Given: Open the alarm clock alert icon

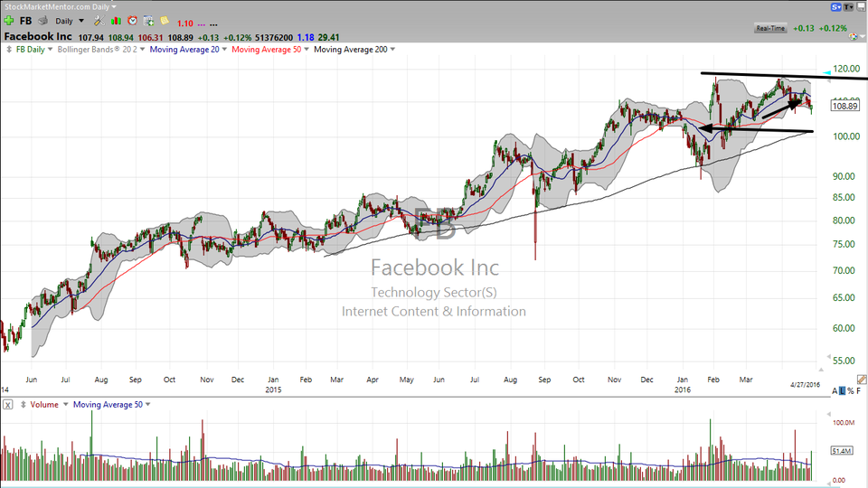Looking at the screenshot, I should pos(132,21).
